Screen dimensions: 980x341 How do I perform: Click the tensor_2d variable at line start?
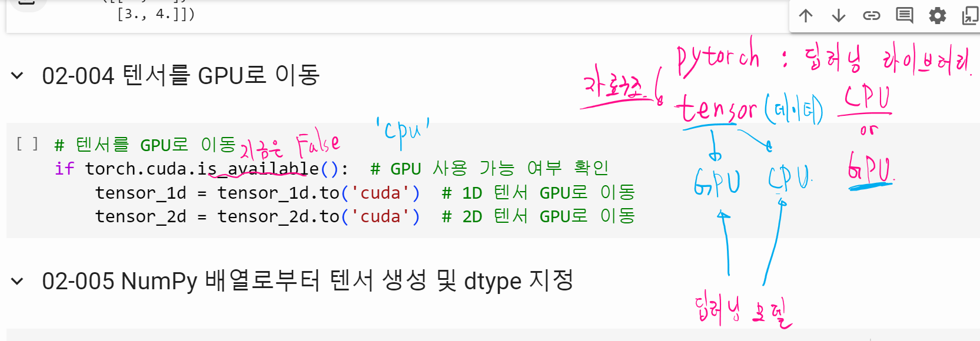coord(140,216)
